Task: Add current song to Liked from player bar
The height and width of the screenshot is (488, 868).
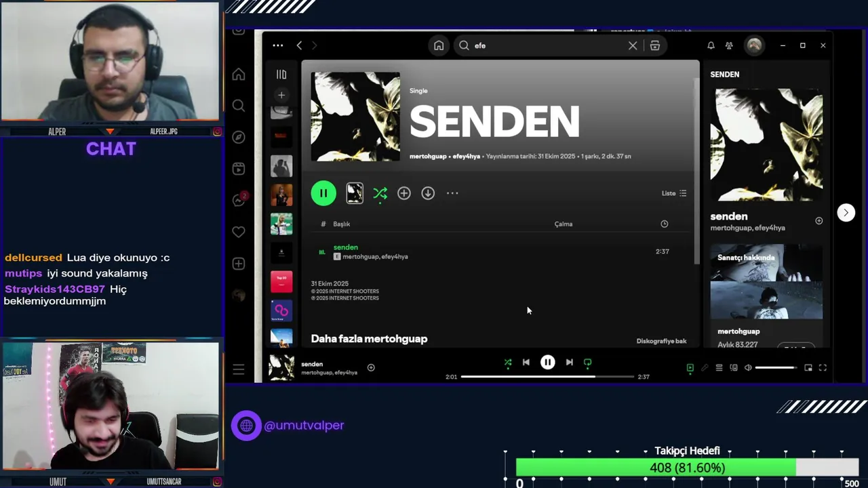Action: [x=371, y=367]
